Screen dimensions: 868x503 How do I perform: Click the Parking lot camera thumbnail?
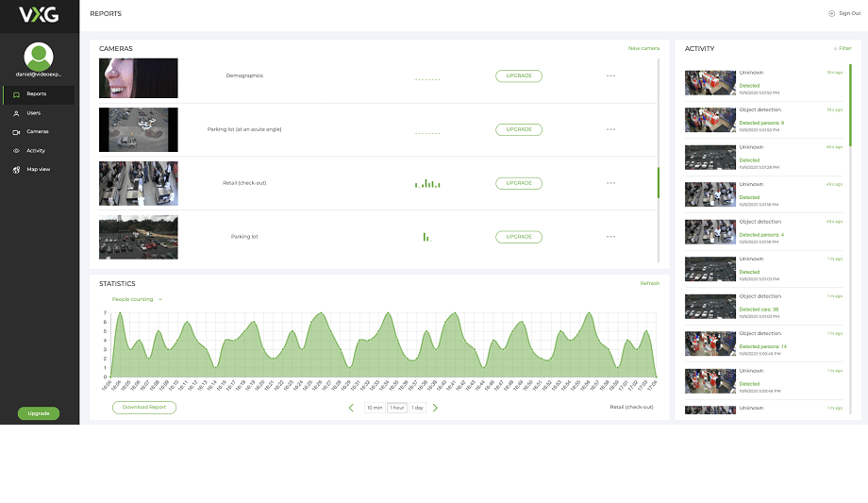pos(138,237)
